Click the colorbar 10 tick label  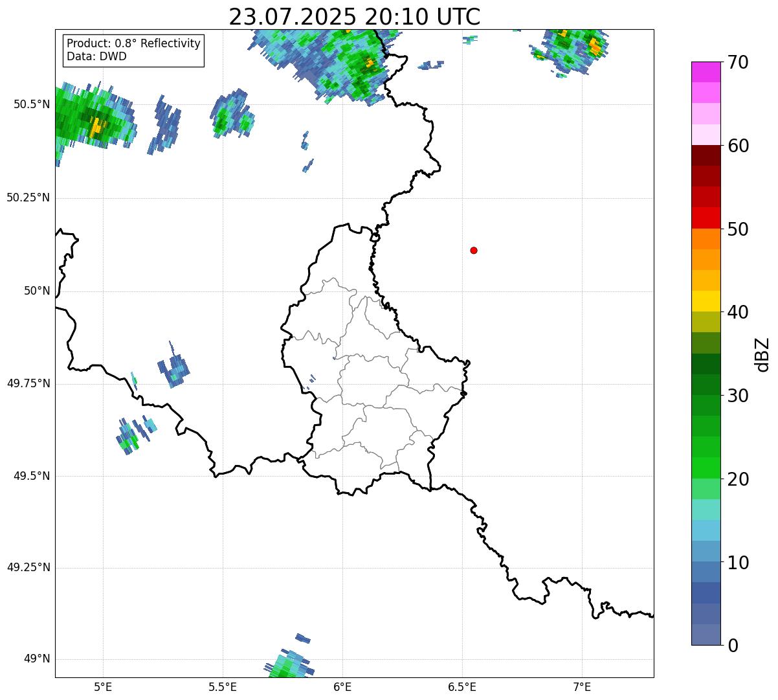point(738,562)
